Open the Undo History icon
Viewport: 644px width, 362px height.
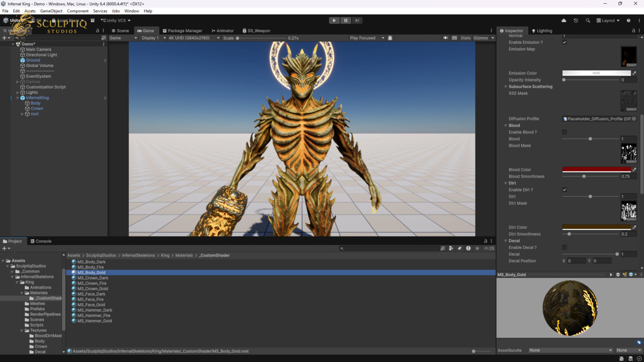coord(576,20)
